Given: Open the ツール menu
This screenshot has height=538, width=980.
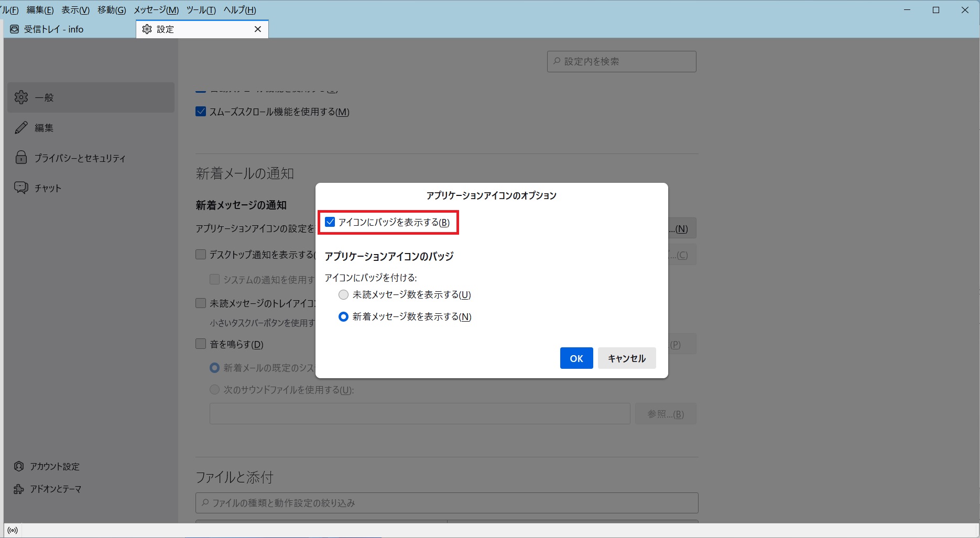Looking at the screenshot, I should (x=201, y=10).
